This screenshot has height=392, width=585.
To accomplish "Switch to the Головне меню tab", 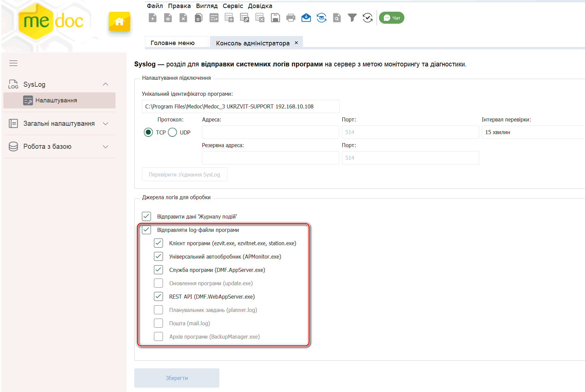I will 173,43.
